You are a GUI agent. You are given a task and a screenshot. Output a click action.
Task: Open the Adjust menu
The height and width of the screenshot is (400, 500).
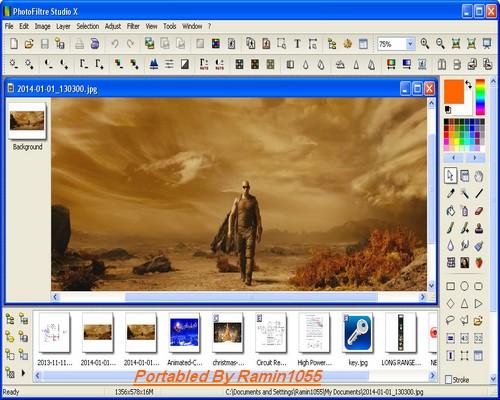[113, 26]
